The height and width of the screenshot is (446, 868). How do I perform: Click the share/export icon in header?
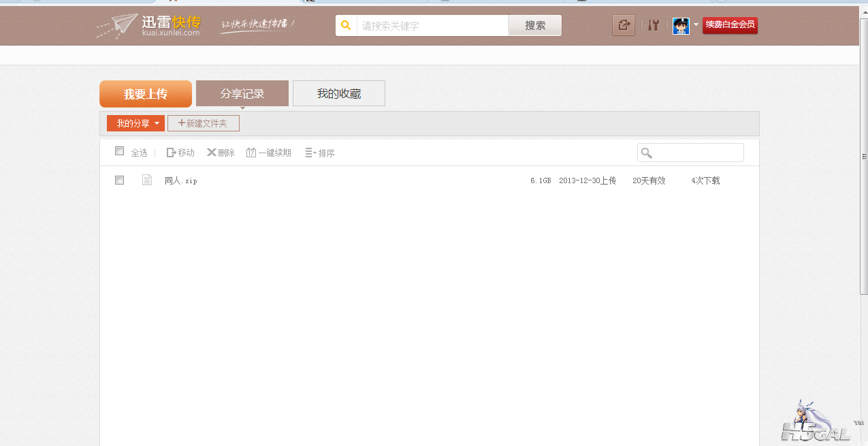(623, 26)
